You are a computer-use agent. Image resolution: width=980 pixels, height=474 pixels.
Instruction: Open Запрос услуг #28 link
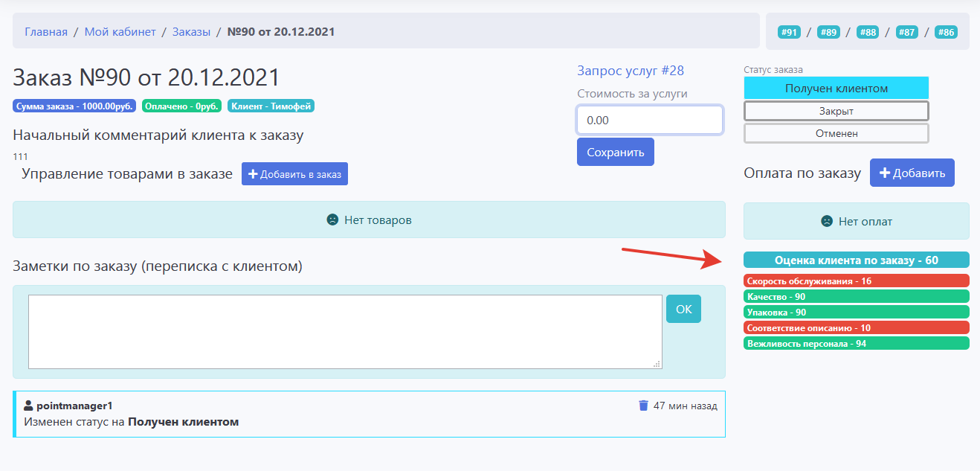pos(631,71)
